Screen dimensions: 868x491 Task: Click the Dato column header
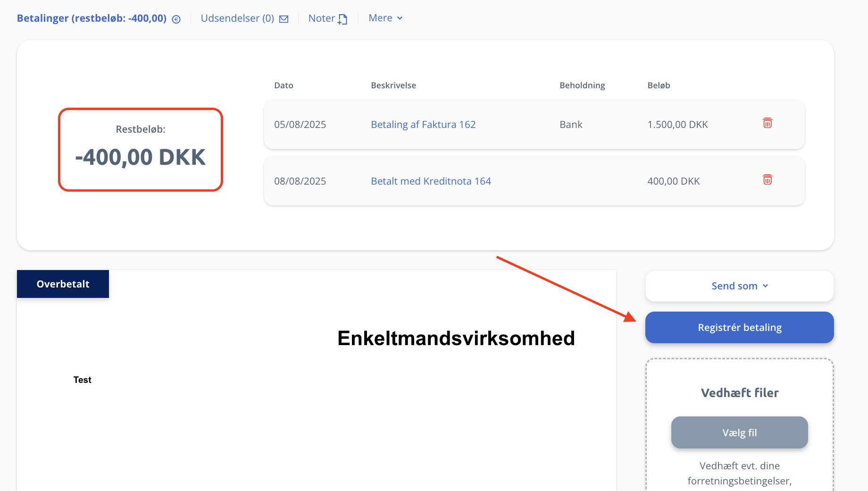click(284, 85)
